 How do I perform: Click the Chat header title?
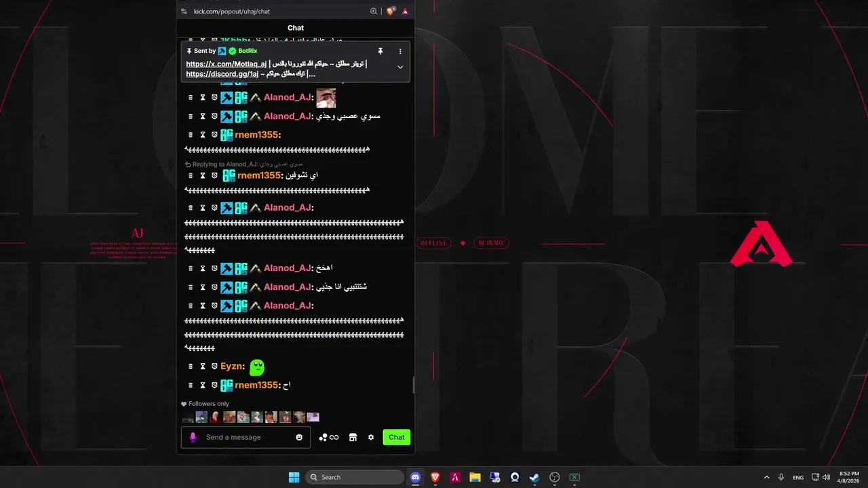(296, 28)
